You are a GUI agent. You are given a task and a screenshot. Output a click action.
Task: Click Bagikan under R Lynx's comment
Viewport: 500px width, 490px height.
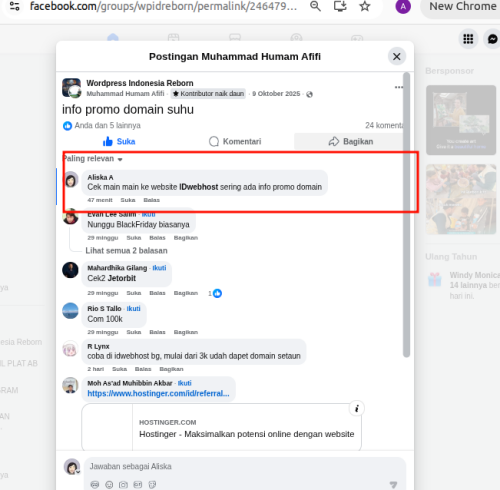click(x=171, y=369)
